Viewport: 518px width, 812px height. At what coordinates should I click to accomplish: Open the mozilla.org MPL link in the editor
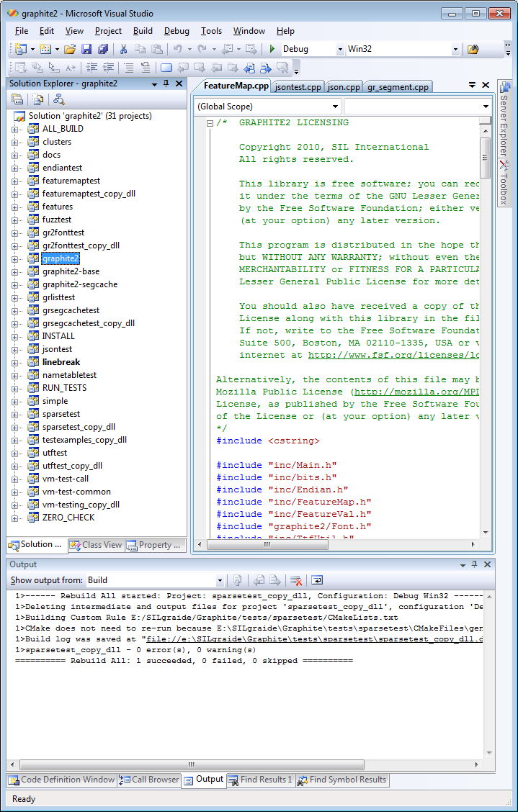tap(416, 392)
